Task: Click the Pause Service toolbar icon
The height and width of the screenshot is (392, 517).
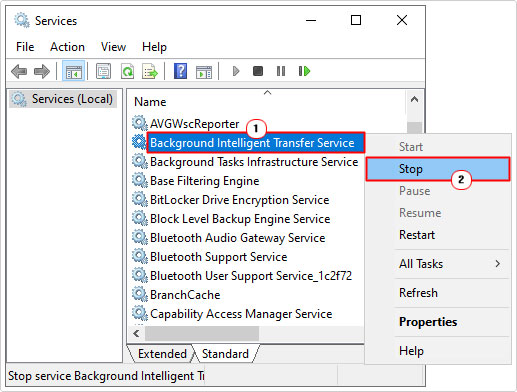Action: point(281,71)
